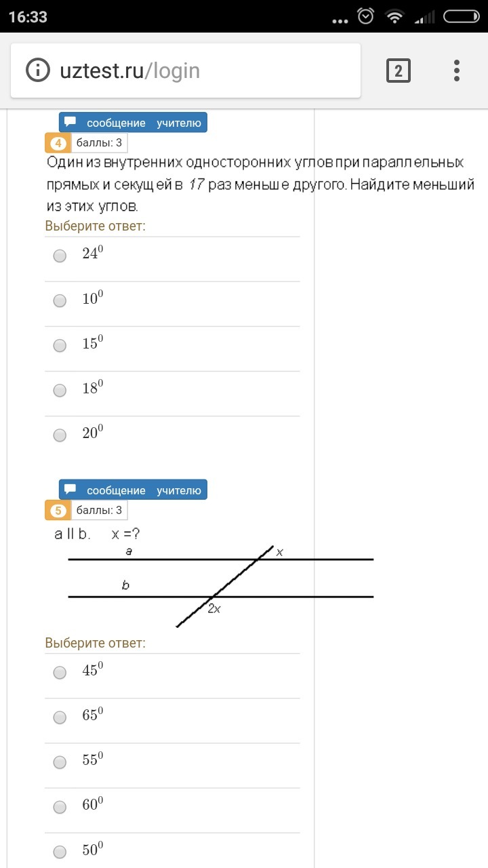Open the tab switcher showing 2 tabs
The height and width of the screenshot is (868, 488).
(x=399, y=70)
